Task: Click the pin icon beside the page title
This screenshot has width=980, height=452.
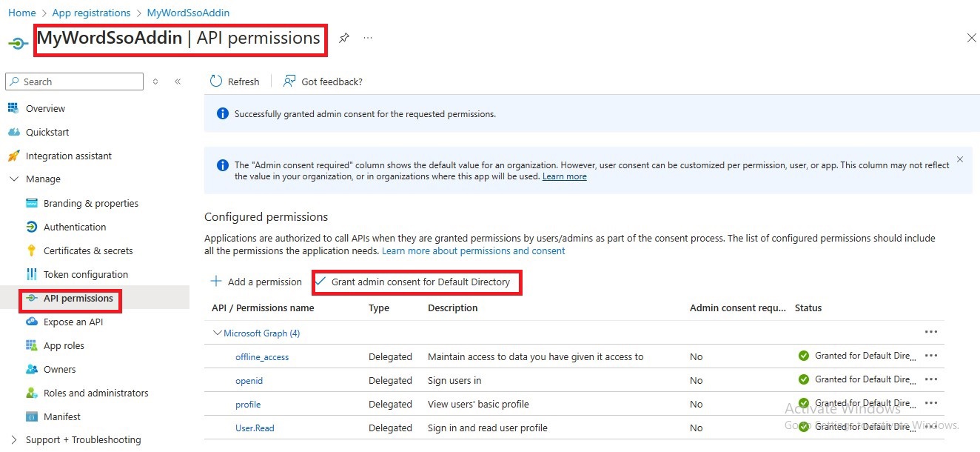Action: click(x=344, y=38)
